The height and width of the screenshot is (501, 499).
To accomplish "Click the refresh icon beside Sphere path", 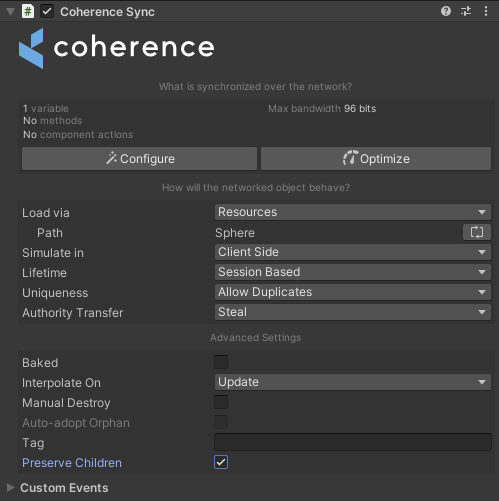I will pyautogui.click(x=477, y=232).
